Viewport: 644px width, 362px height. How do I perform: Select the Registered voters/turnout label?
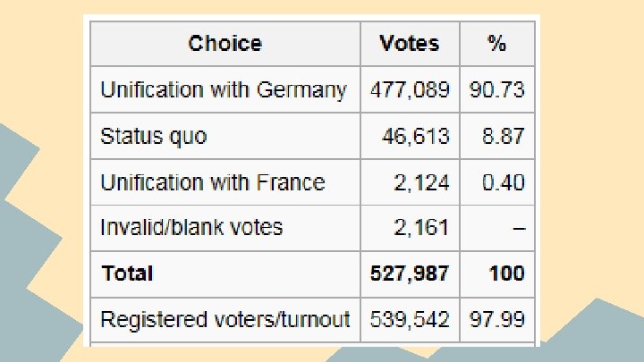[x=225, y=319]
